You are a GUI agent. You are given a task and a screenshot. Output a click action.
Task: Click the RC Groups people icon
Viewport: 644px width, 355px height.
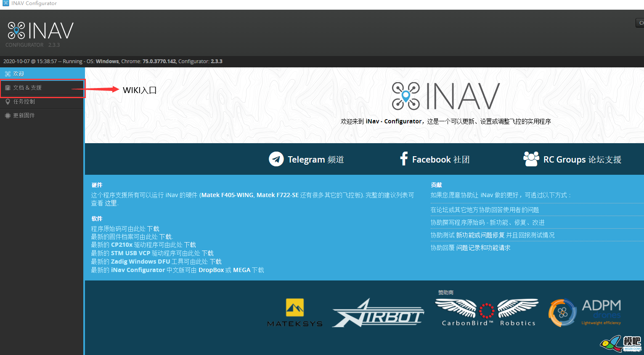(531, 159)
